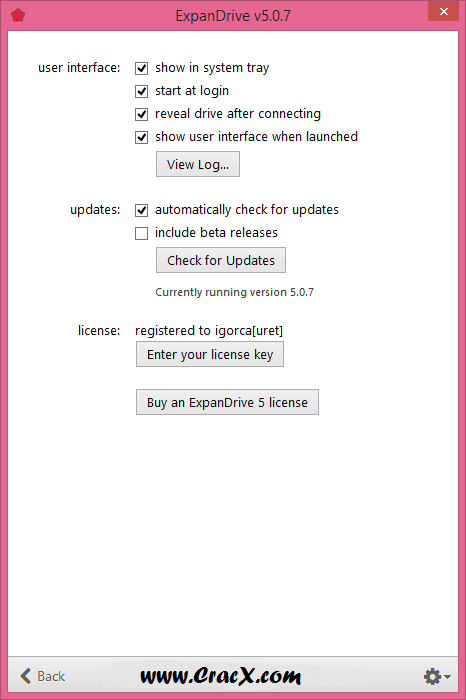This screenshot has width=466, height=700.
Task: Close the ExpanDrive window
Action: tap(443, 11)
